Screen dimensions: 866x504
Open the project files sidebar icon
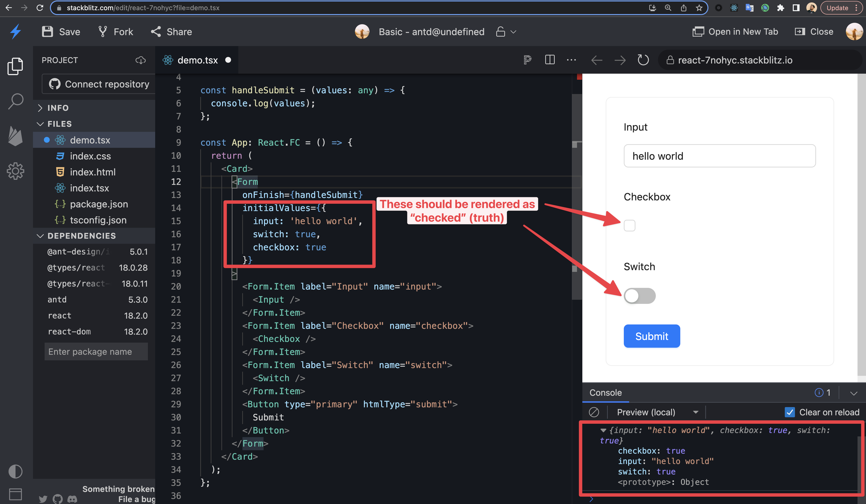(x=15, y=66)
